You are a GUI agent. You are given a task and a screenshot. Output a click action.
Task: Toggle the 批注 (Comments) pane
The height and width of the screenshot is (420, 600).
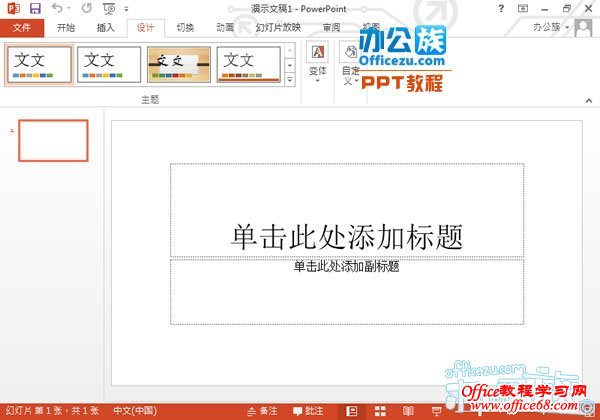pyautogui.click(x=308, y=412)
